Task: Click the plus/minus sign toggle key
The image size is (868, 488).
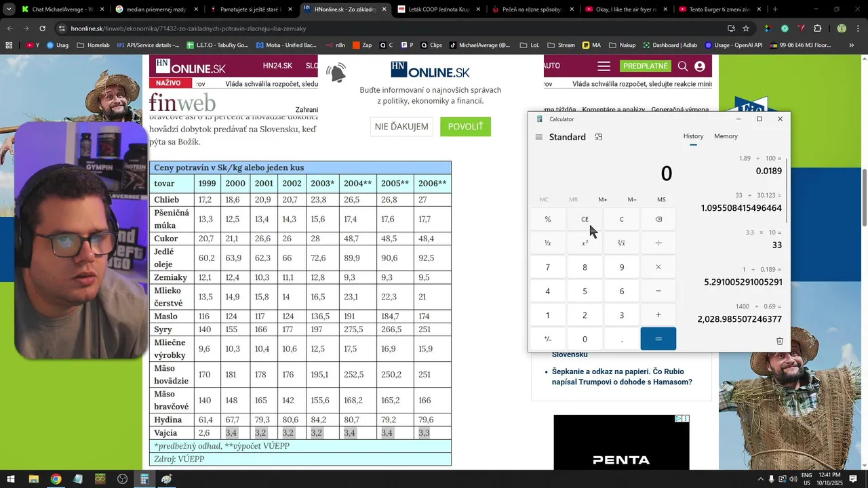Action: coord(548,339)
